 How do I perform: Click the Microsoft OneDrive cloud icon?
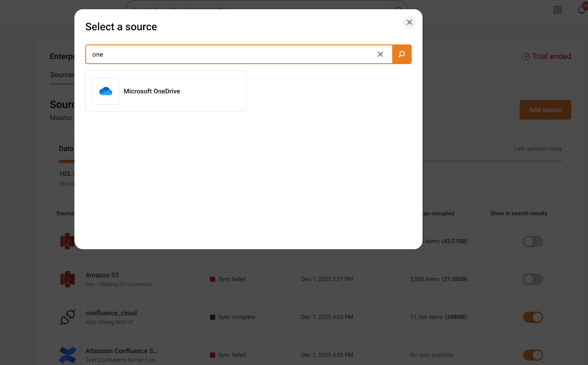[x=106, y=91]
